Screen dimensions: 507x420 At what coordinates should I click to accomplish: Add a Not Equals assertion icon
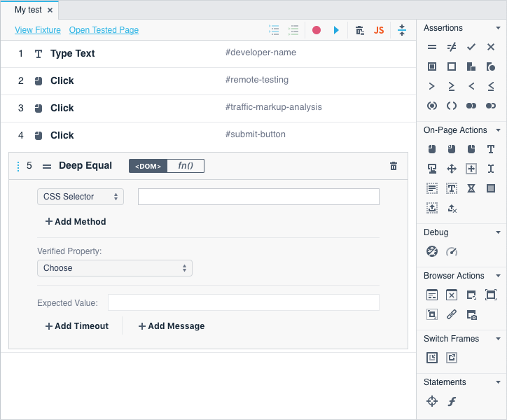(x=452, y=47)
